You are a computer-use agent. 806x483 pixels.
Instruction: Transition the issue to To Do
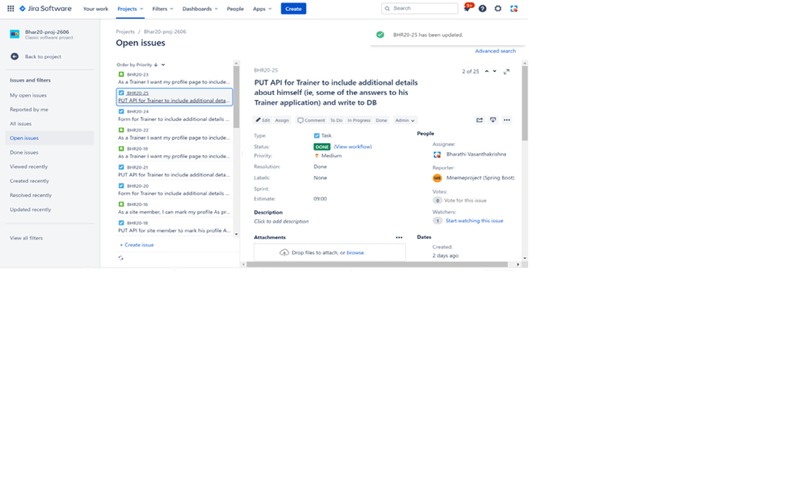pos(336,120)
